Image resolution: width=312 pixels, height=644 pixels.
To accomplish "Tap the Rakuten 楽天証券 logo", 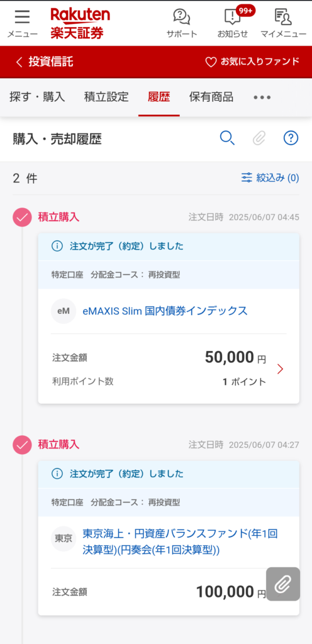I will tap(80, 23).
